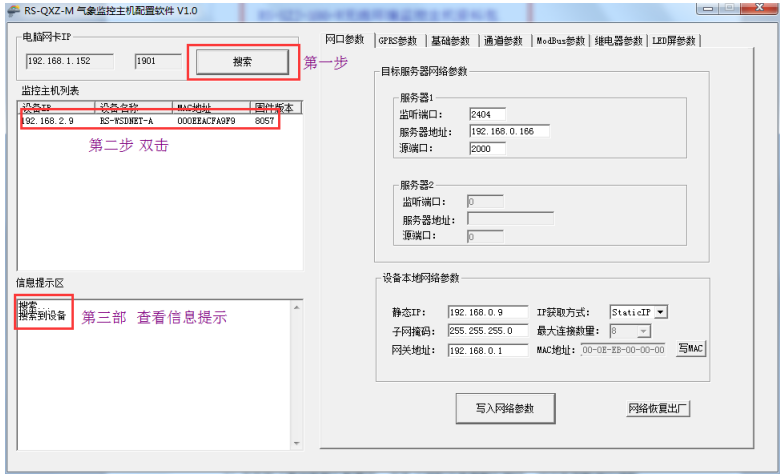Click the 搜索 search button
The image size is (781, 474).
[242, 62]
